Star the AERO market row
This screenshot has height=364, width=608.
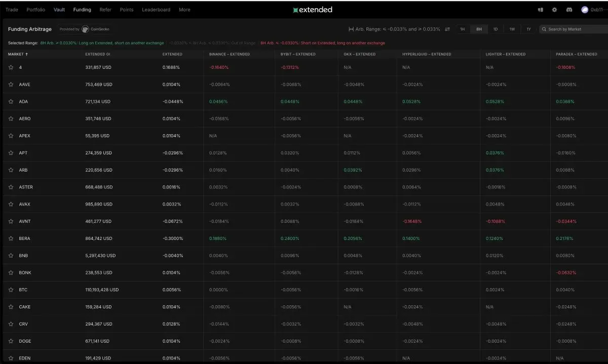pyautogui.click(x=11, y=119)
